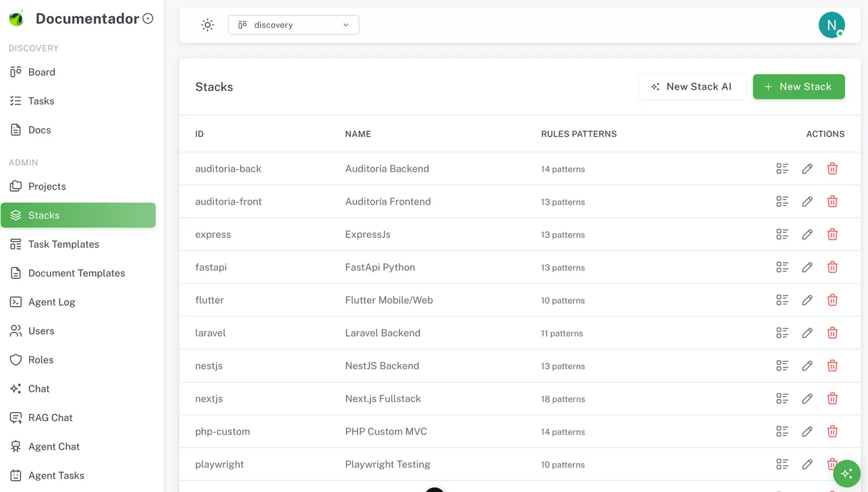Open the user avatar menu

pyautogui.click(x=831, y=25)
